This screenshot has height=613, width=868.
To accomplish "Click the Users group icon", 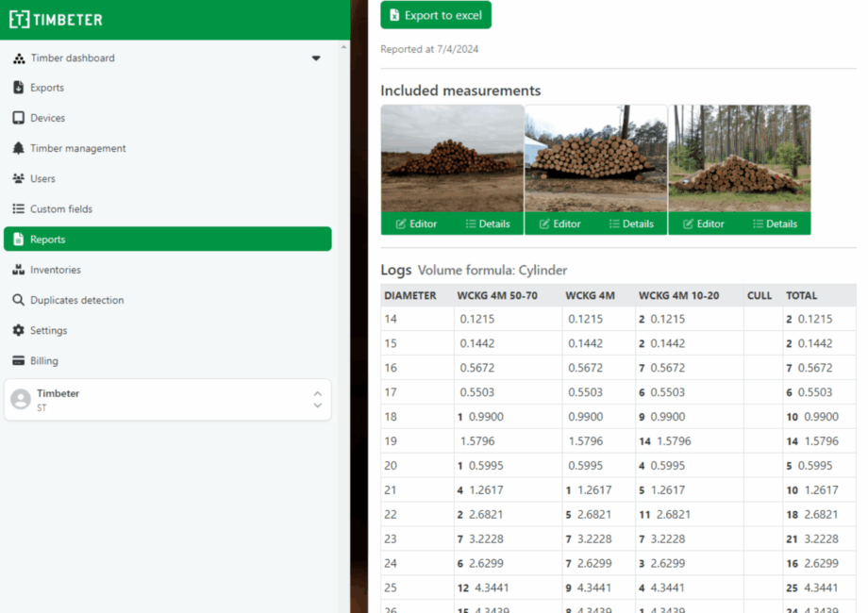I will (x=19, y=178).
